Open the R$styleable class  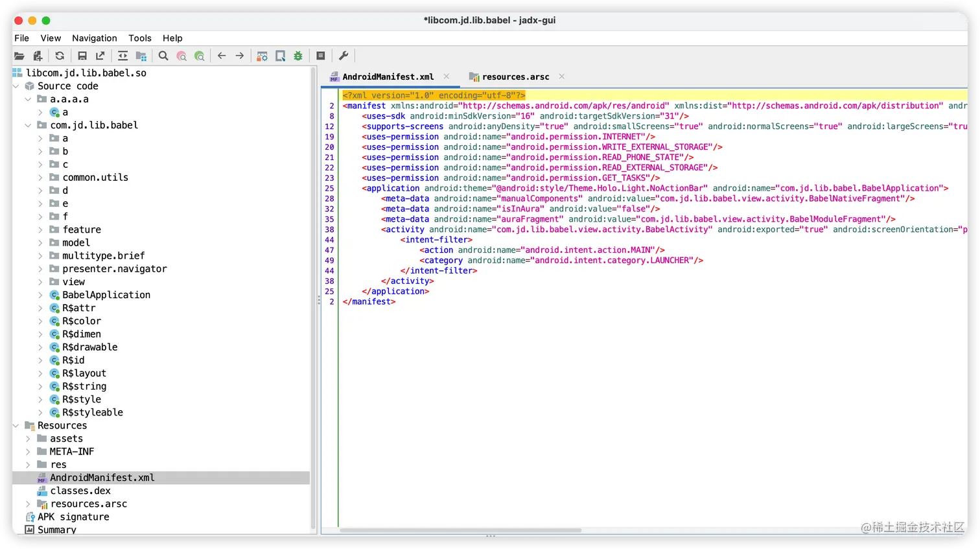pyautogui.click(x=92, y=412)
